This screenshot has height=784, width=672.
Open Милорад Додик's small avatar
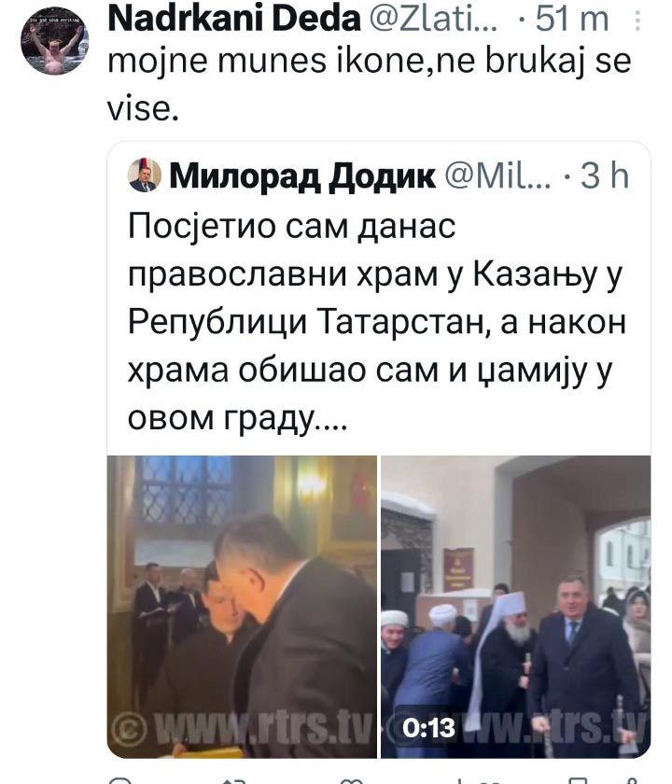click(145, 175)
